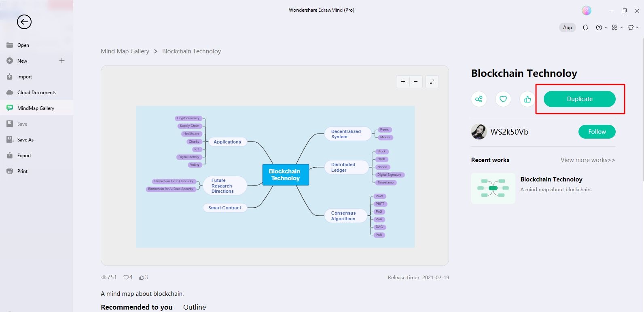
Task: Open View more works link
Action: [x=588, y=160]
